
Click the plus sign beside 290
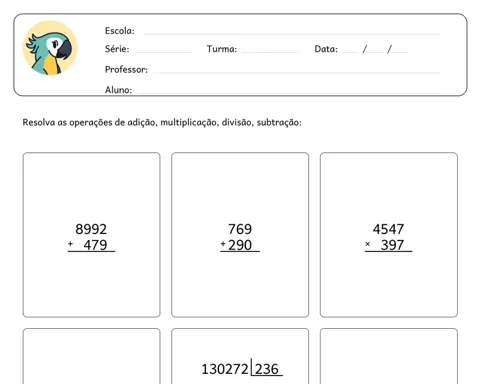pos(223,244)
